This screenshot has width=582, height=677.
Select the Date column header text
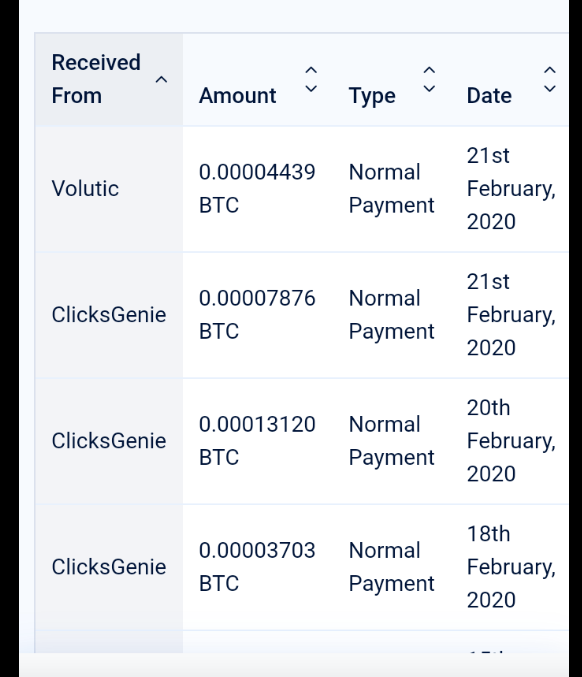coord(489,95)
